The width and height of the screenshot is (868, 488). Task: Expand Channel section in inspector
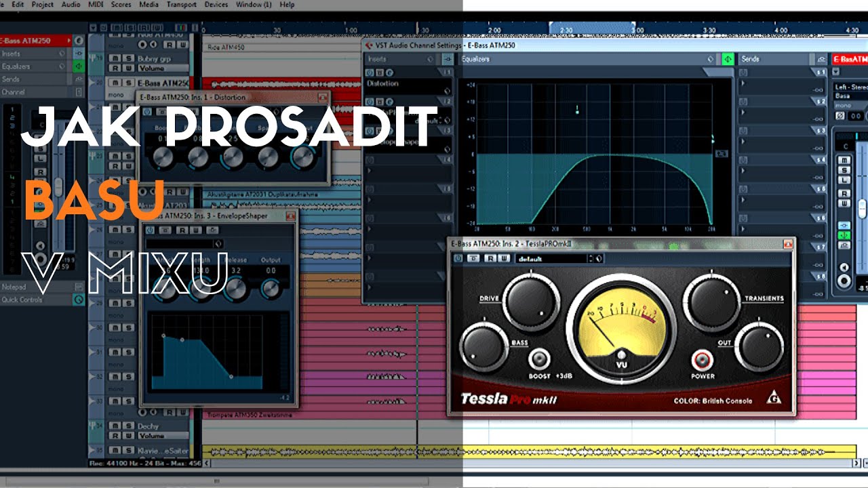coord(79,92)
